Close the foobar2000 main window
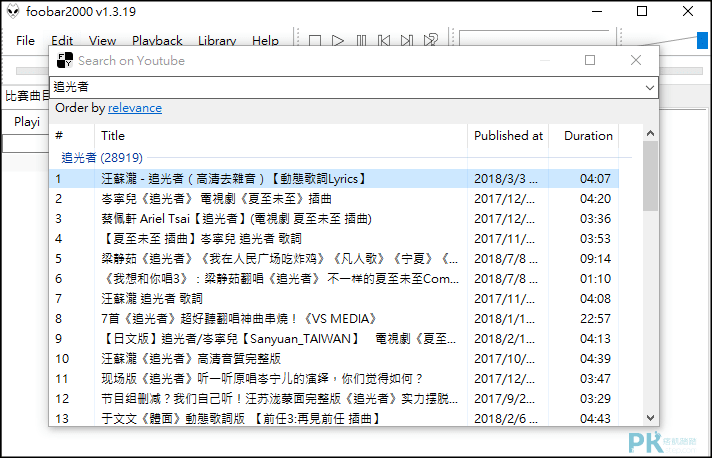The width and height of the screenshot is (712, 458). tap(688, 11)
